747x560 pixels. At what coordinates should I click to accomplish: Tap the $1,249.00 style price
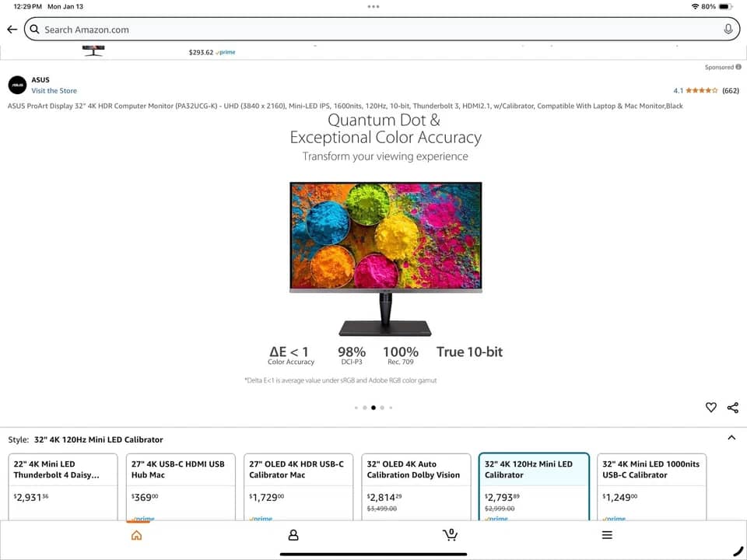pyautogui.click(x=619, y=497)
